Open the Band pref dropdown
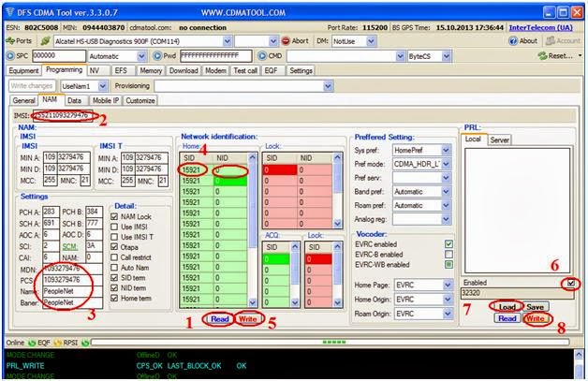This screenshot has height=381, width=588. (x=446, y=192)
